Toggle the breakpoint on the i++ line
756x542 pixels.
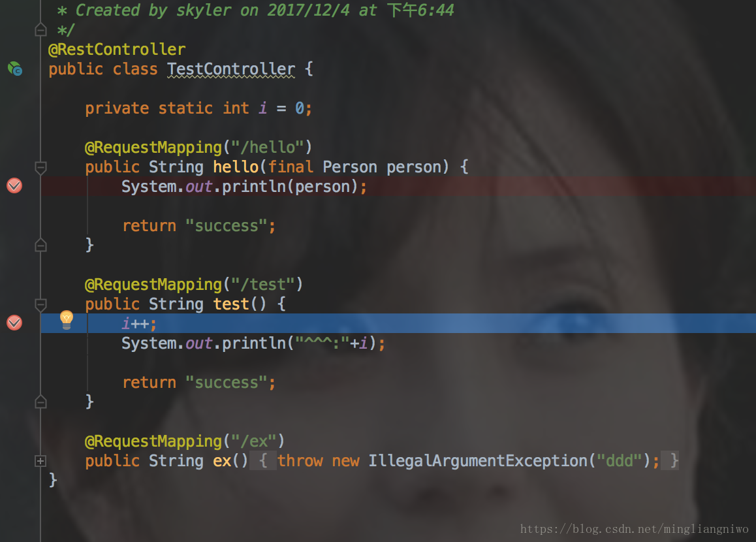(14, 322)
